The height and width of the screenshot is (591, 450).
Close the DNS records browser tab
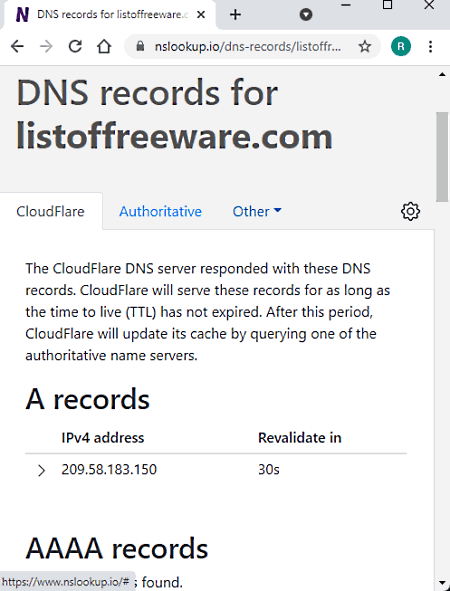click(x=201, y=15)
